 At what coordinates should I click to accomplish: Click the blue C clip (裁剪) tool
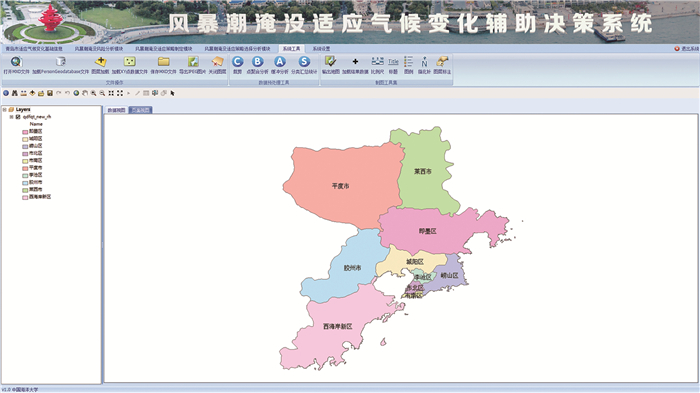[238, 62]
